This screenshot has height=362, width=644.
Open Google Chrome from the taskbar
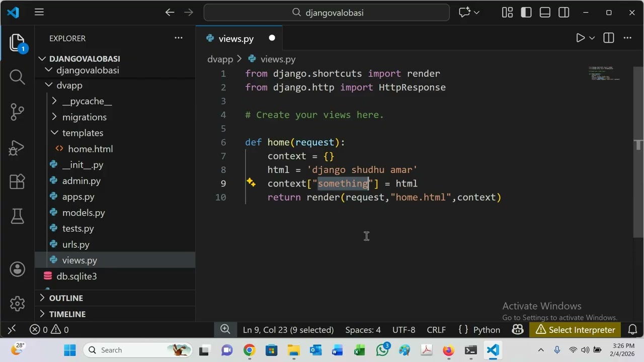click(249, 350)
